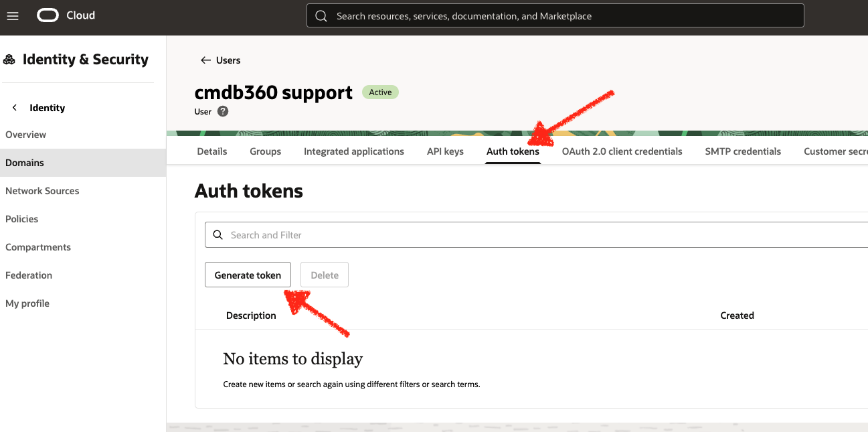The image size is (868, 432).
Task: Click the back arrow to Users
Action: tap(205, 60)
